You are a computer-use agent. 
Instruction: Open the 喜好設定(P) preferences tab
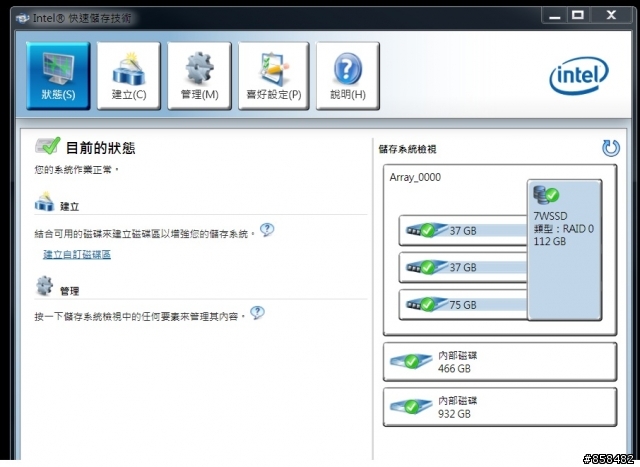tap(273, 76)
